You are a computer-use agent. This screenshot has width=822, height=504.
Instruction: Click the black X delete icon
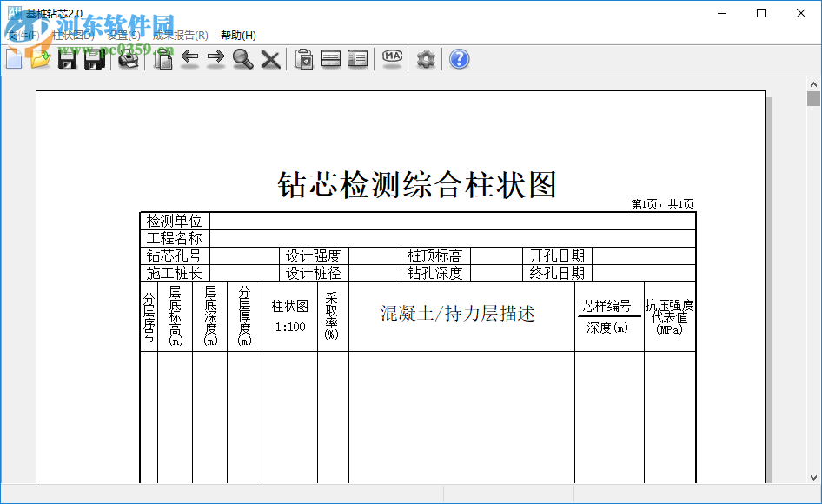tap(271, 59)
